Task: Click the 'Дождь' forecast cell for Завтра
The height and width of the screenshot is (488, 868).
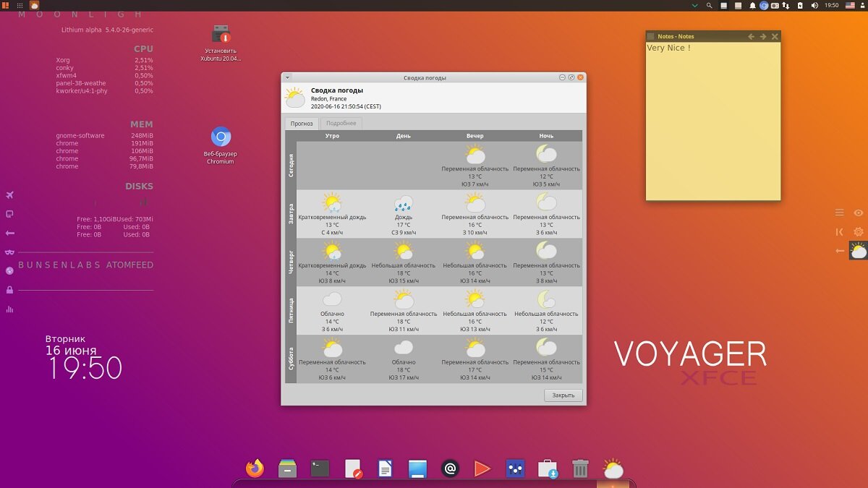Action: point(404,214)
